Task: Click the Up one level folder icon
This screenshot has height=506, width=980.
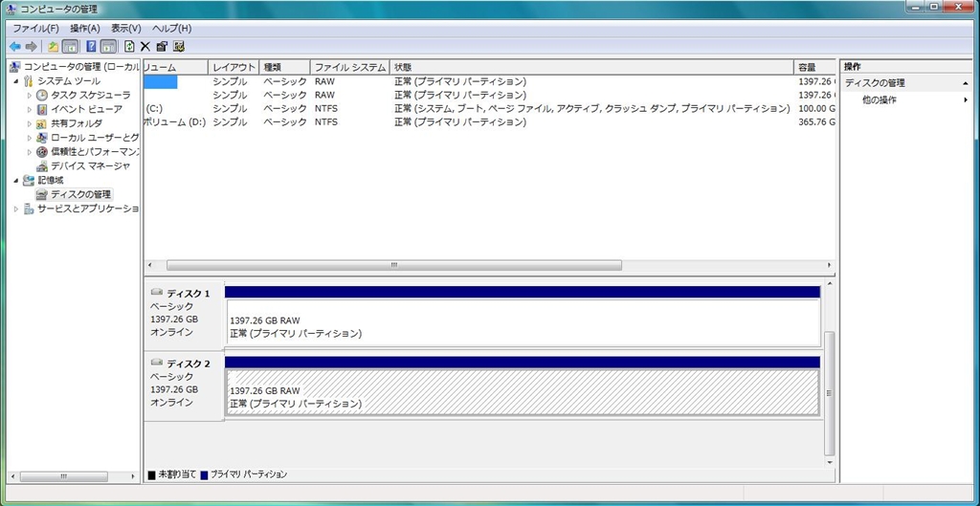Action: tap(54, 46)
